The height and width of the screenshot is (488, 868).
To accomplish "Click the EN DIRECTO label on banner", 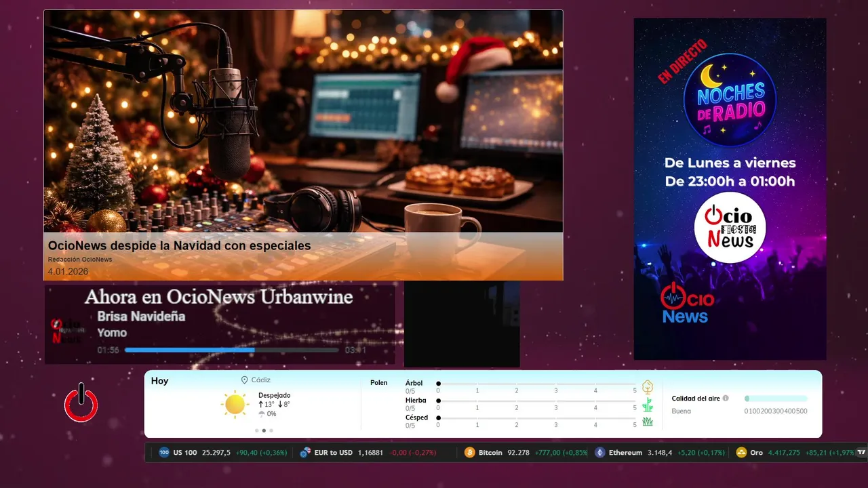I will [682, 62].
